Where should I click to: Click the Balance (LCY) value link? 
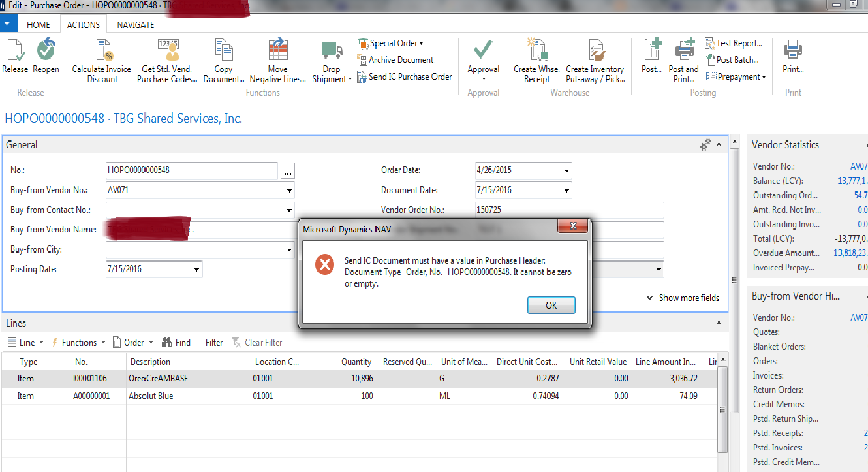click(x=852, y=181)
